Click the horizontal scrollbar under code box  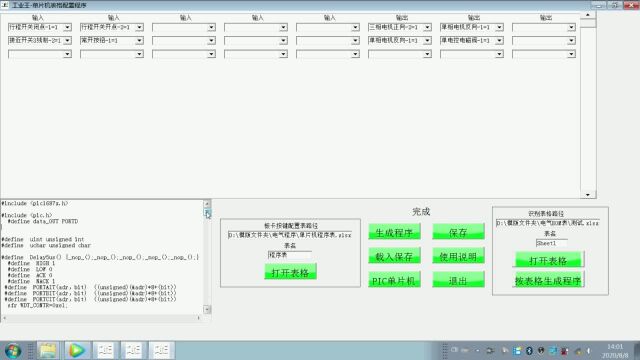pos(102,318)
